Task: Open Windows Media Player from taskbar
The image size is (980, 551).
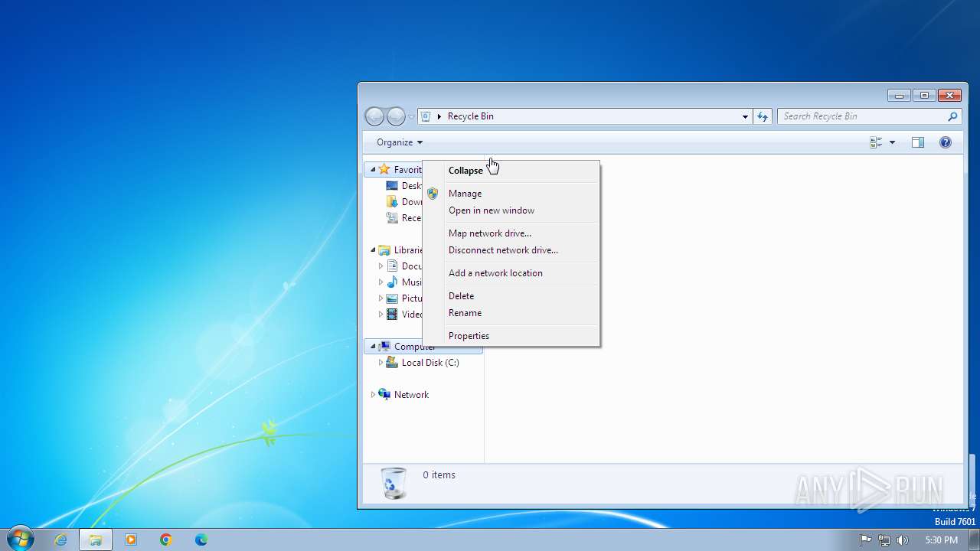Action: pyautogui.click(x=131, y=540)
